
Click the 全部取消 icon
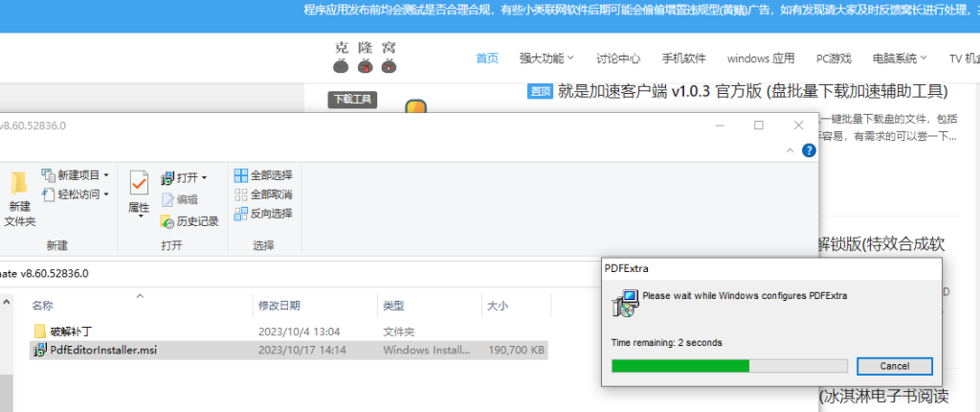point(240,195)
